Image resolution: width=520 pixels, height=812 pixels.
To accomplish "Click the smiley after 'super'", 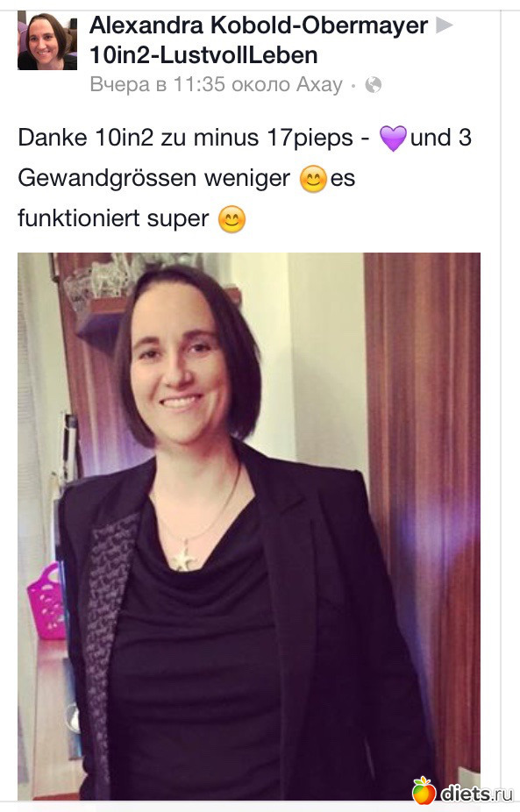I will [x=232, y=219].
